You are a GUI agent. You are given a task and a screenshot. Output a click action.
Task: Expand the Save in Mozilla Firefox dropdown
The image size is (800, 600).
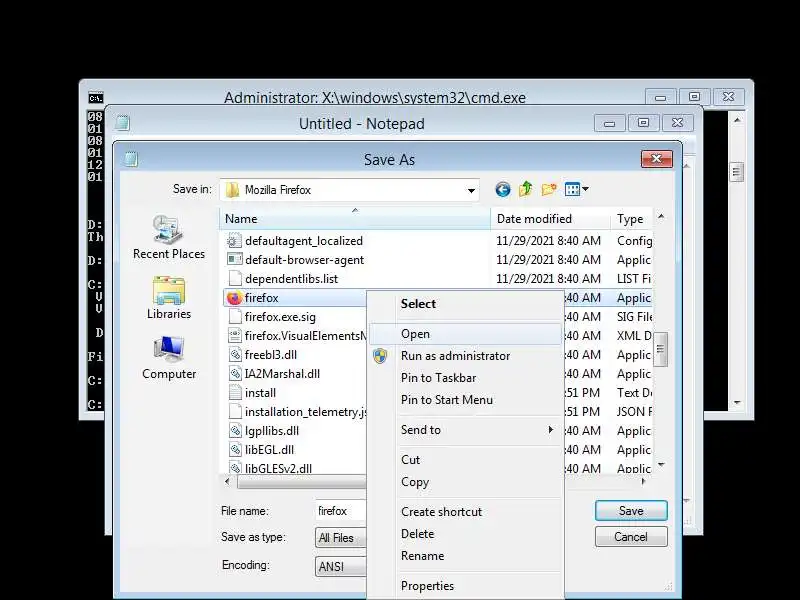(x=471, y=190)
